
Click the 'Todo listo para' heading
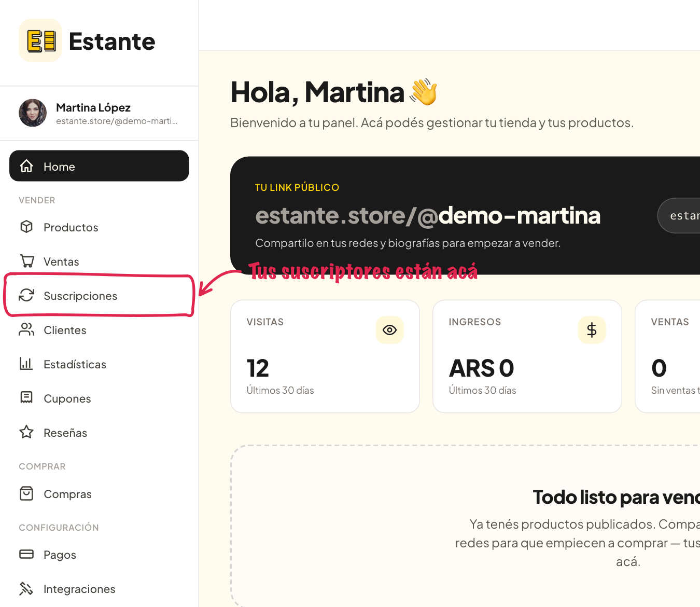[x=616, y=497]
